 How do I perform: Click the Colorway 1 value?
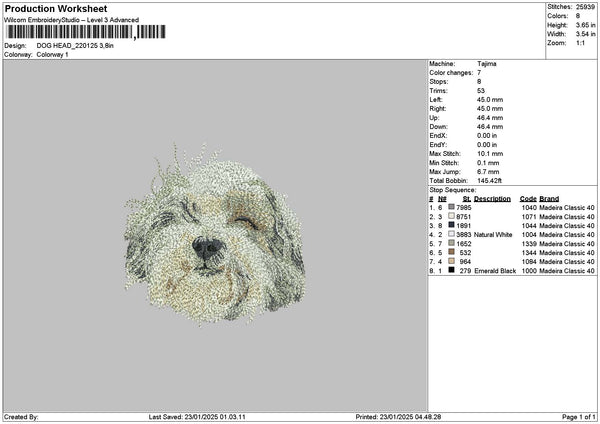pos(52,55)
